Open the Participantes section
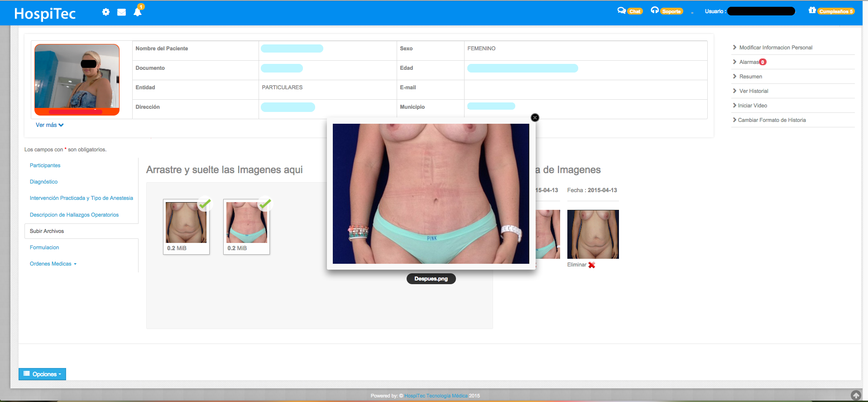868x402 pixels. tap(45, 165)
